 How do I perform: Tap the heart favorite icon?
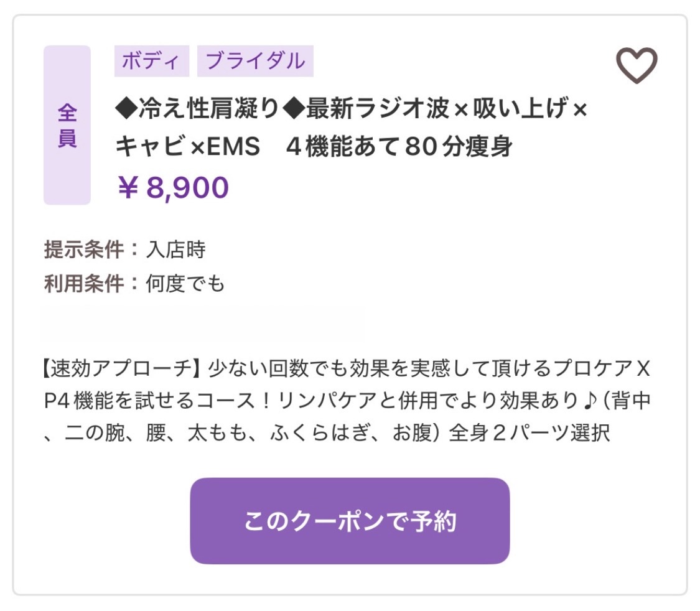637,65
